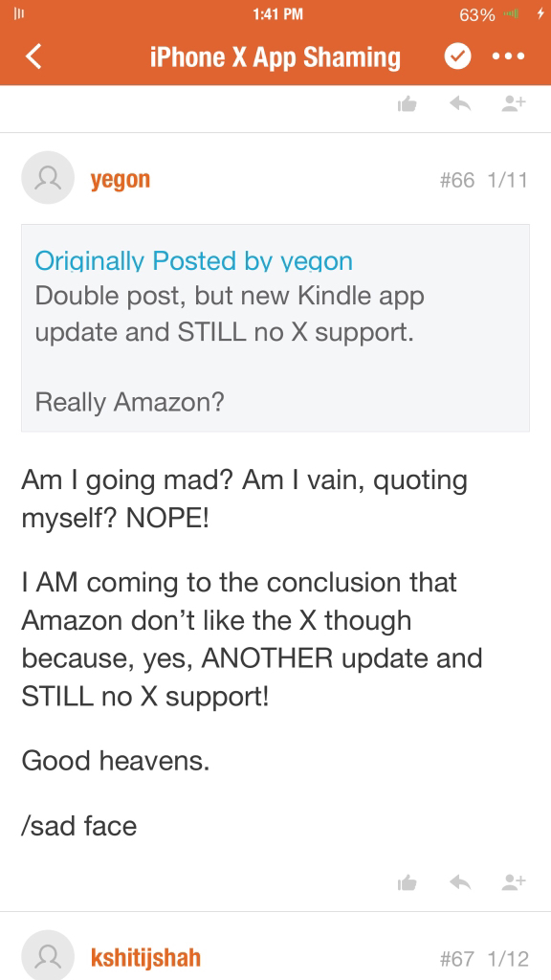
Task: Tap post number #67 label
Action: pos(457,958)
